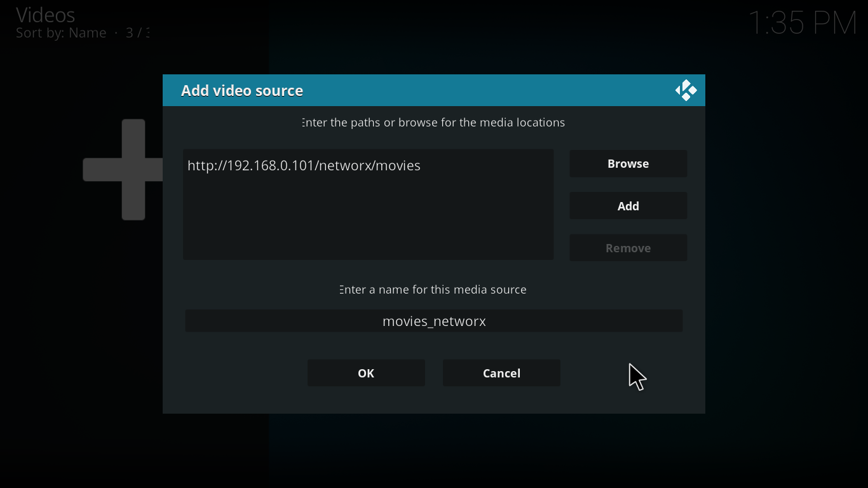Click the "Sort by: Name" label
This screenshot has width=868, height=488.
61,33
